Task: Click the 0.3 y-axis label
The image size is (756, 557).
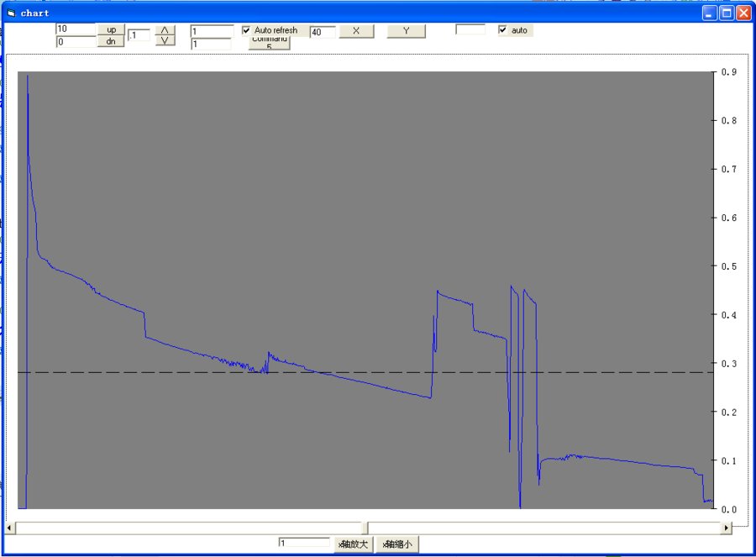Action: (x=729, y=364)
